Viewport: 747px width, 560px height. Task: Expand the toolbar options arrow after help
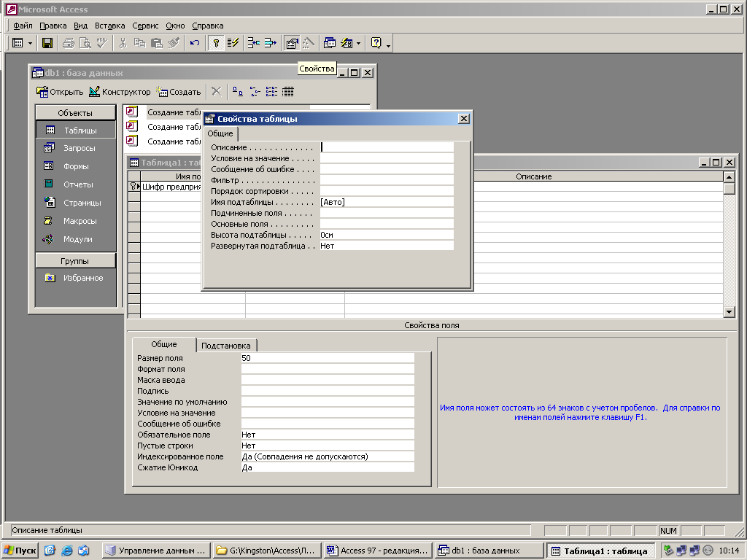[x=388, y=46]
